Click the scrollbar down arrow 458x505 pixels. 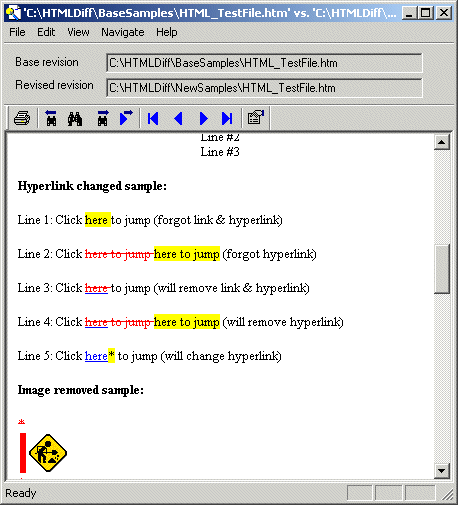[x=442, y=471]
